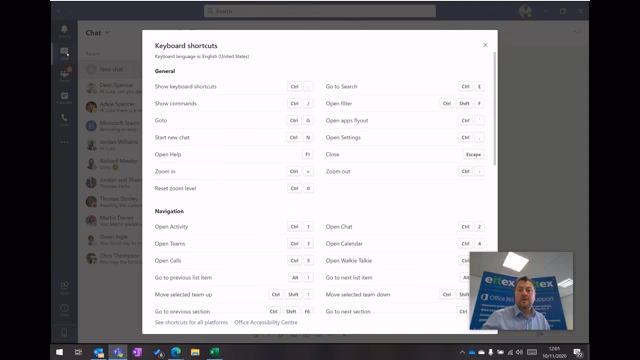Click 'Go to previous list item' label
640x360 pixels.
(x=183, y=278)
